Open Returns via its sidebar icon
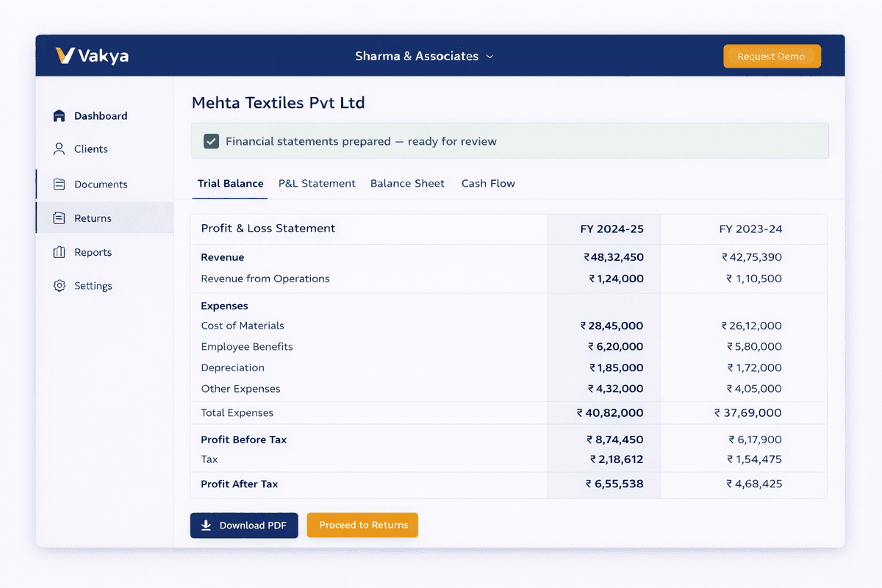Viewport: 882px width, 588px height. pyautogui.click(x=59, y=218)
